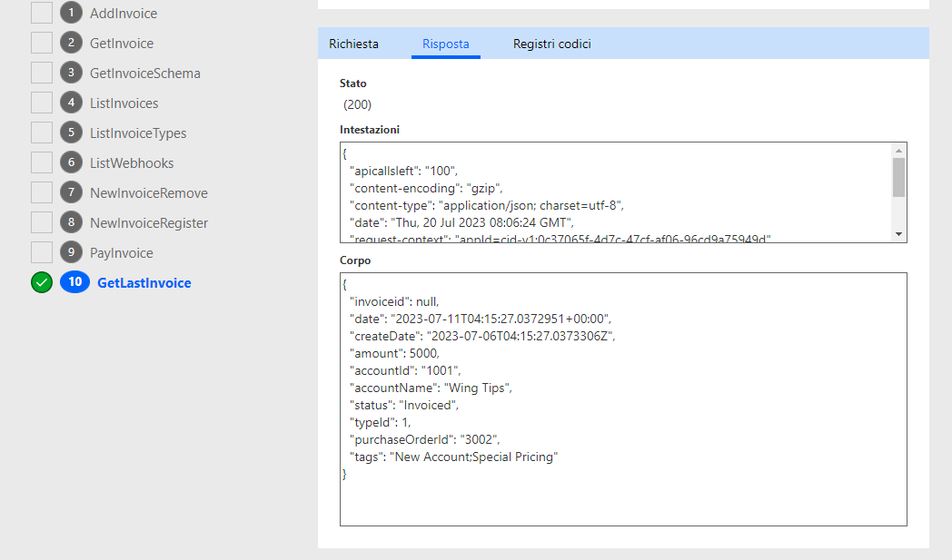
Task: Click the number 2 badge beside GetInvoice
Action: coord(71,44)
